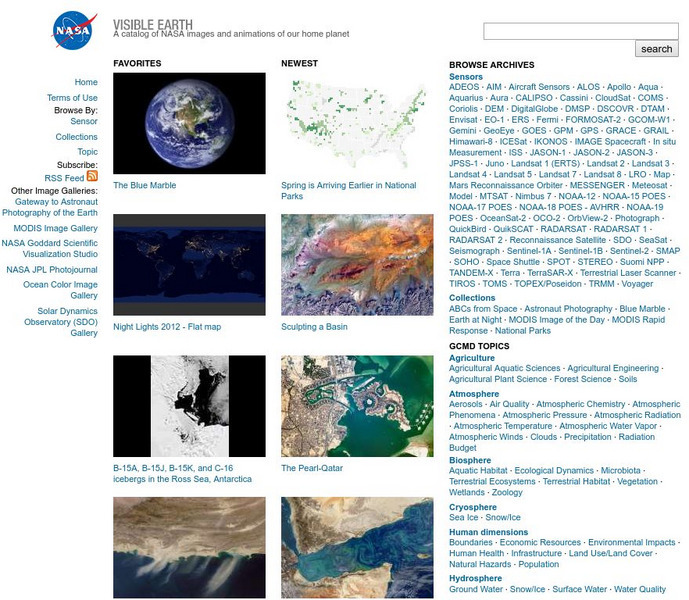The width and height of the screenshot is (689, 600).
Task: Open the National Parks collection link
Action: click(x=523, y=331)
